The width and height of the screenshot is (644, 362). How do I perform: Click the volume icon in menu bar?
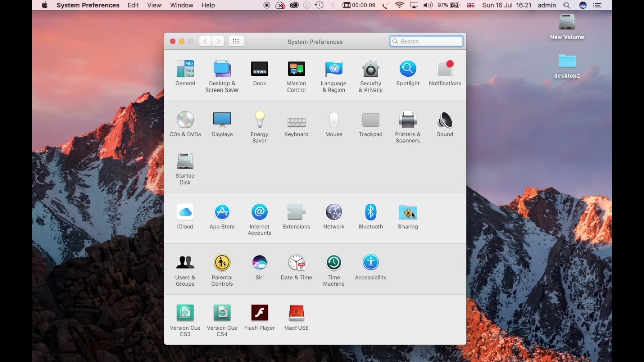point(428,5)
